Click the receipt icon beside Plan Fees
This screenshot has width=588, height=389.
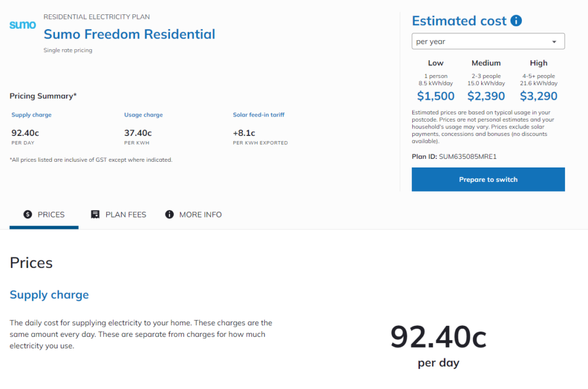[95, 215]
